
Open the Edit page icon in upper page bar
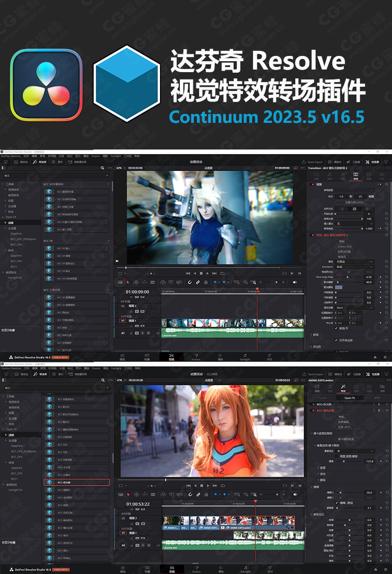(171, 357)
